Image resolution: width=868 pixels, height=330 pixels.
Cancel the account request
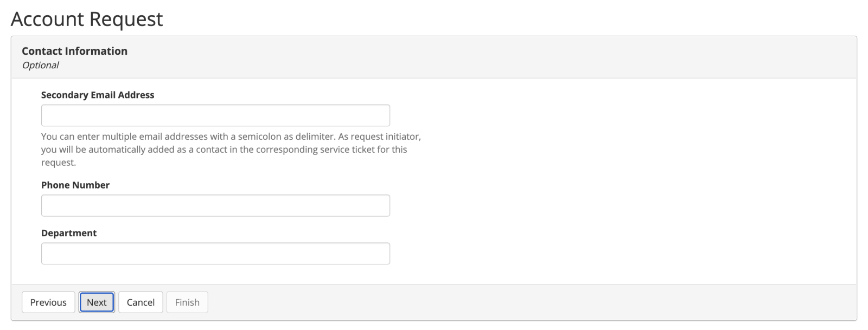[141, 302]
